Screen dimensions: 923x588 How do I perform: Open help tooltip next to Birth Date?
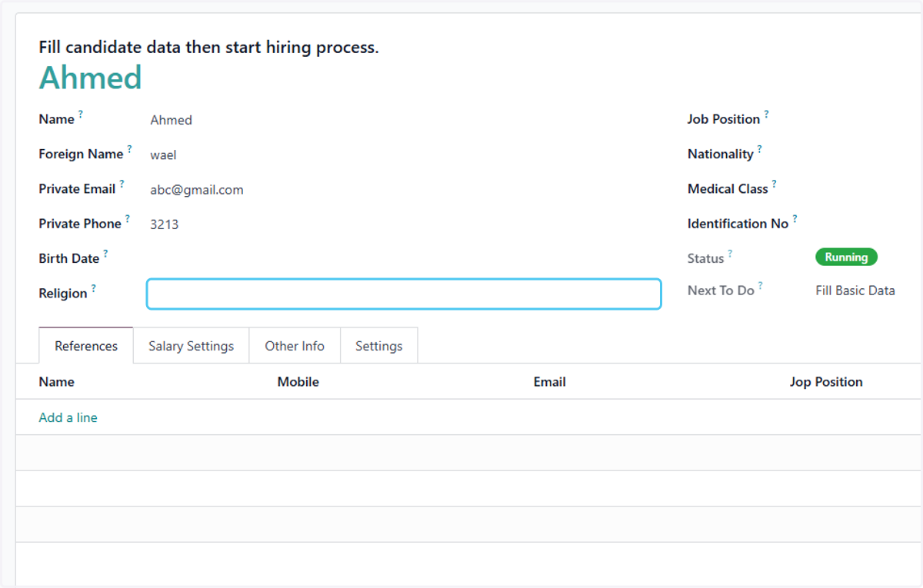pos(105,254)
